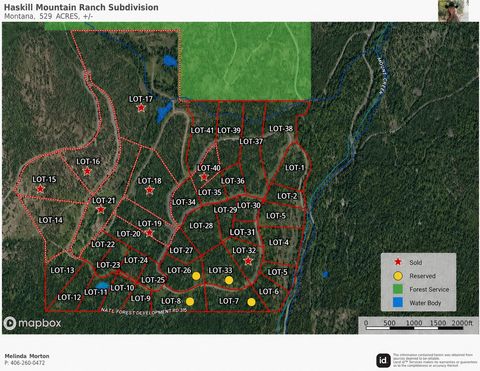480x371 pixels.
Task: Select the LOT-20 label
Action: point(129,234)
